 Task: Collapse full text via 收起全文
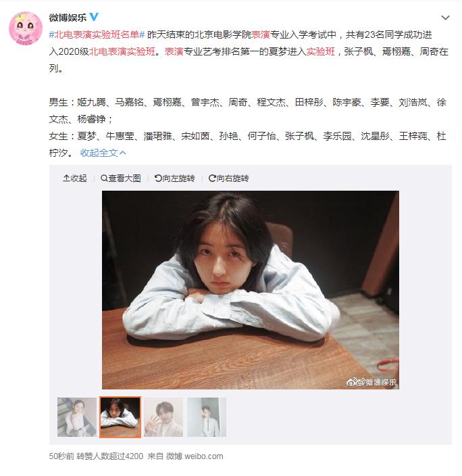pos(103,153)
